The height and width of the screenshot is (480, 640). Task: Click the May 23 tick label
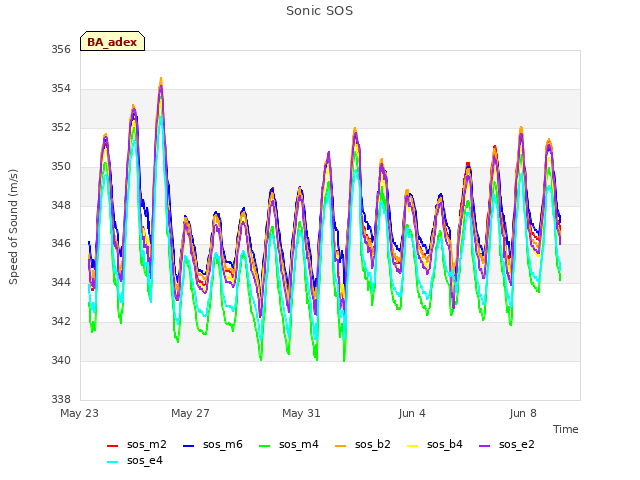pyautogui.click(x=80, y=413)
